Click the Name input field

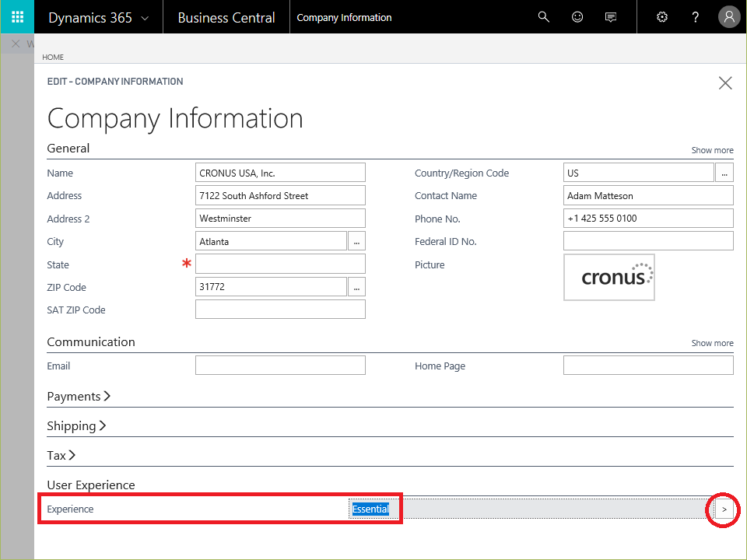(280, 173)
